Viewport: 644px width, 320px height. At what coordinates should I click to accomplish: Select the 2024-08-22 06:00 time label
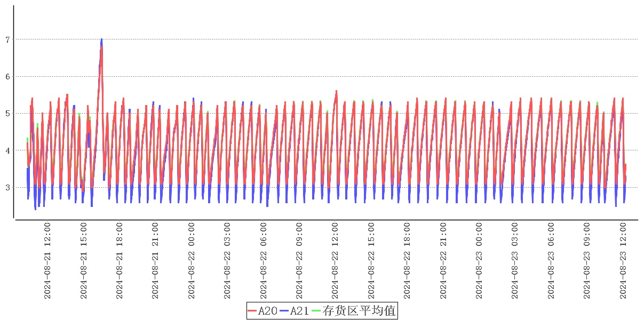(x=264, y=261)
